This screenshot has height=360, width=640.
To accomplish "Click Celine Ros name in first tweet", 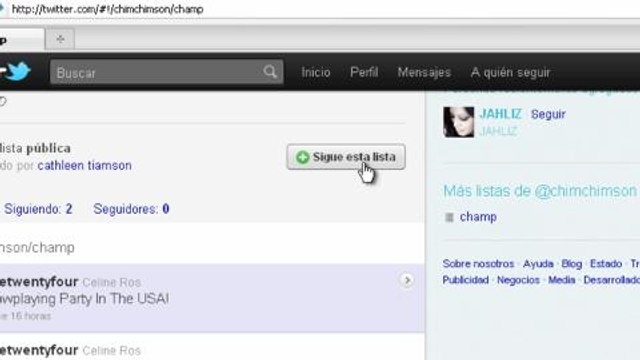I will 111,282.
